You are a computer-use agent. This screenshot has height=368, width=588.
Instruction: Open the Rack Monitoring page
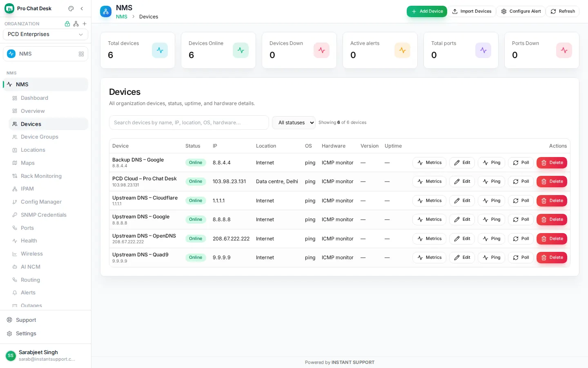tap(48, 176)
